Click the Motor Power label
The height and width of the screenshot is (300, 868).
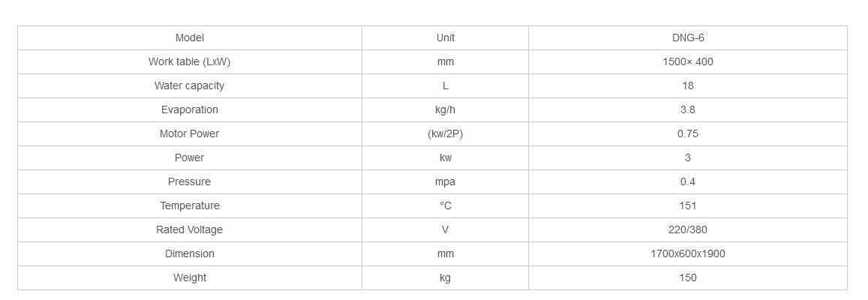click(190, 134)
